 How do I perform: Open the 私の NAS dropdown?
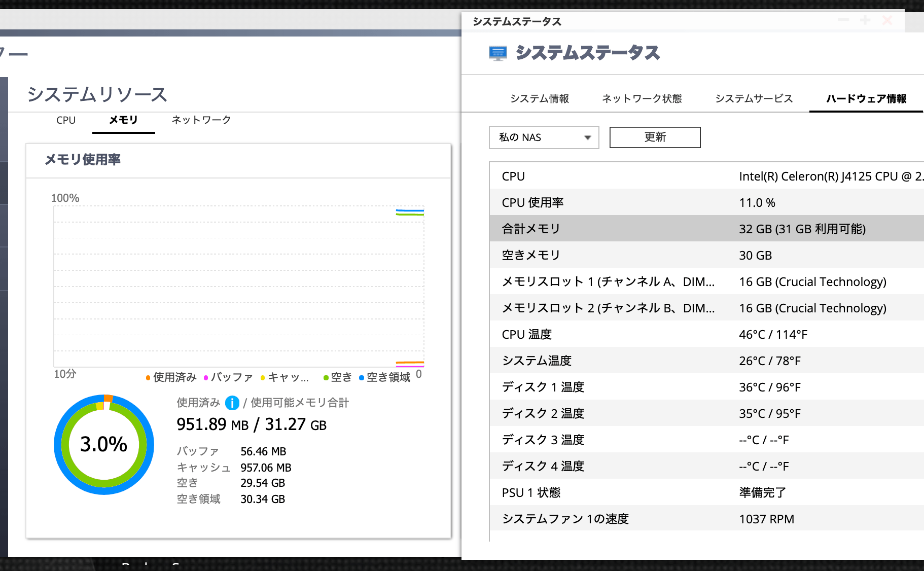click(x=544, y=137)
